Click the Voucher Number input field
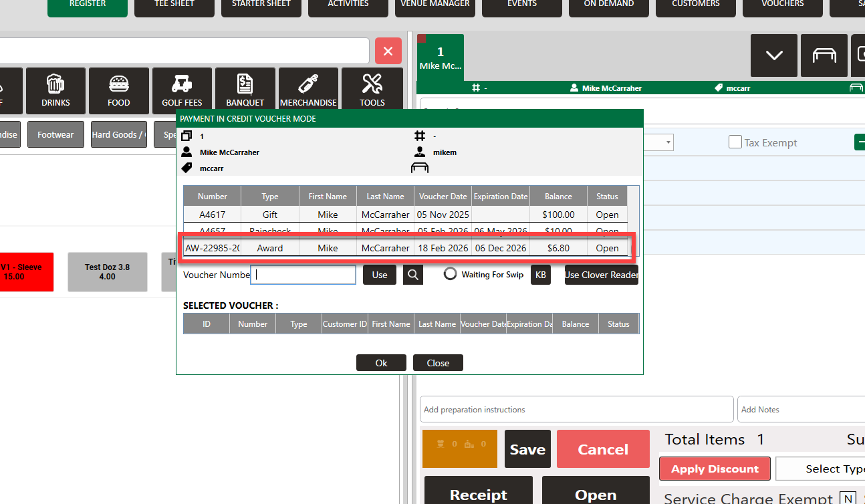Viewport: 865px width, 504px height. [x=305, y=275]
